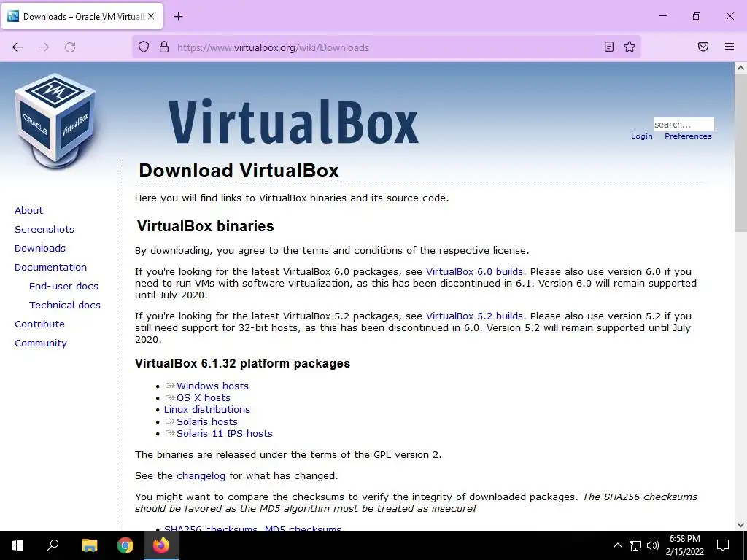Download Solaris 11 IPS hosts package
This screenshot has width=747, height=560.
(x=225, y=434)
